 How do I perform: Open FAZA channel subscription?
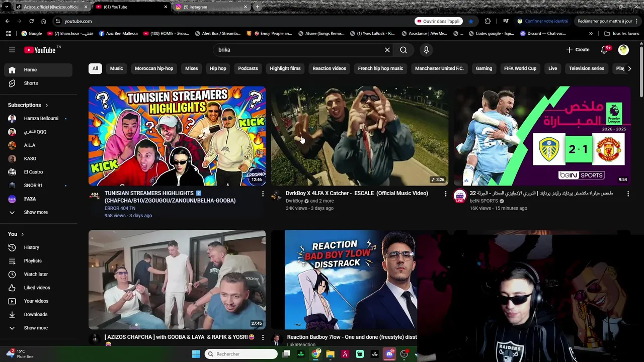tap(38, 199)
